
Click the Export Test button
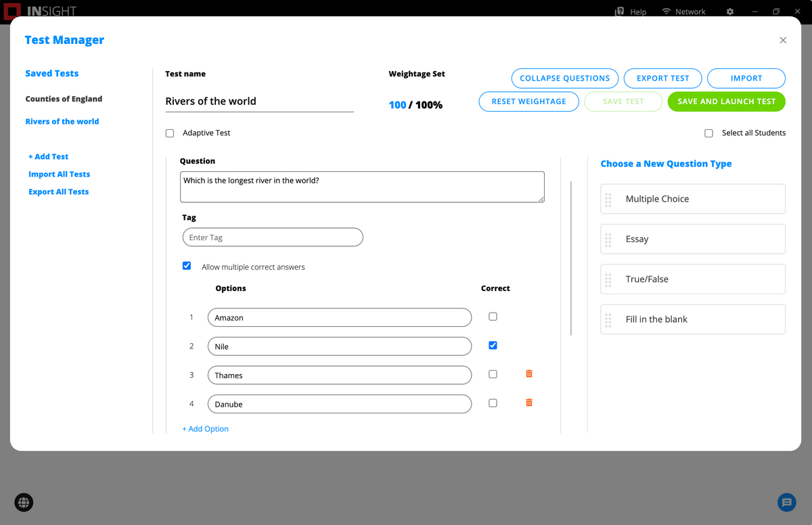pos(663,78)
